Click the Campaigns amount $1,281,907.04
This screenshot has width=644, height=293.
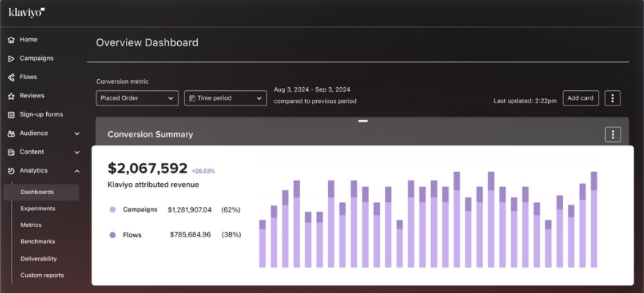[190, 210]
